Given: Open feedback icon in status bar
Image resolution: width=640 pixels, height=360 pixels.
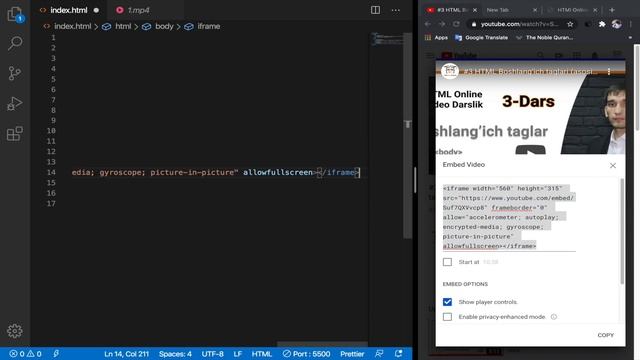Looking at the screenshot, I should (x=379, y=354).
